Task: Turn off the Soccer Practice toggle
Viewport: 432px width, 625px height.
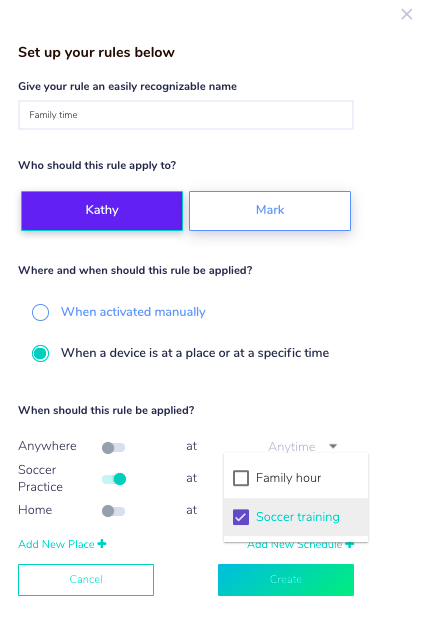Action: click(114, 479)
